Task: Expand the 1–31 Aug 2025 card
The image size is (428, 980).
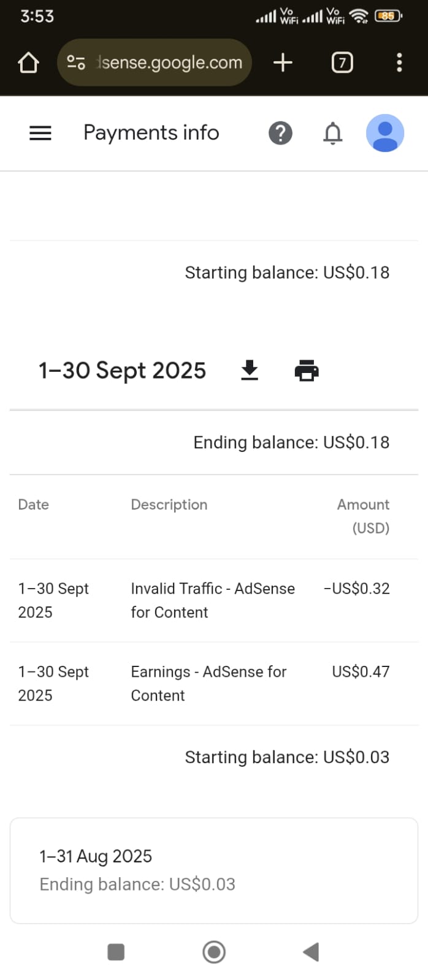Action: click(x=214, y=870)
